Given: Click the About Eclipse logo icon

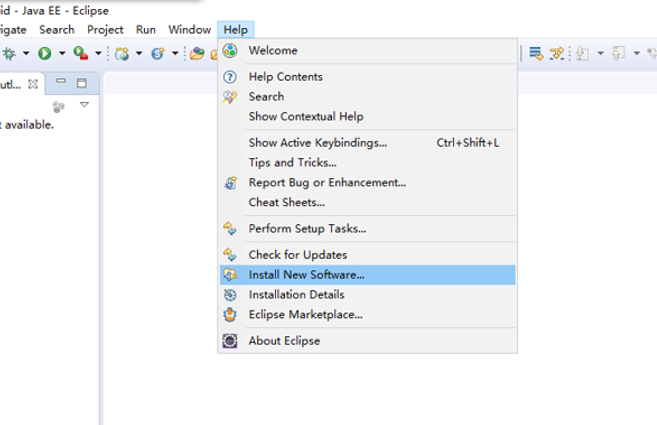Looking at the screenshot, I should coord(230,341).
